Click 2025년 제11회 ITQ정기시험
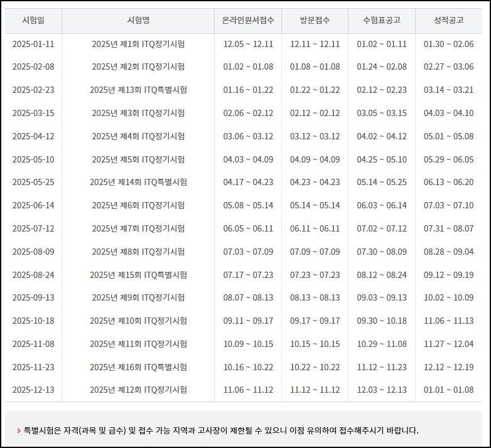This screenshot has height=448, width=491. coord(138,344)
